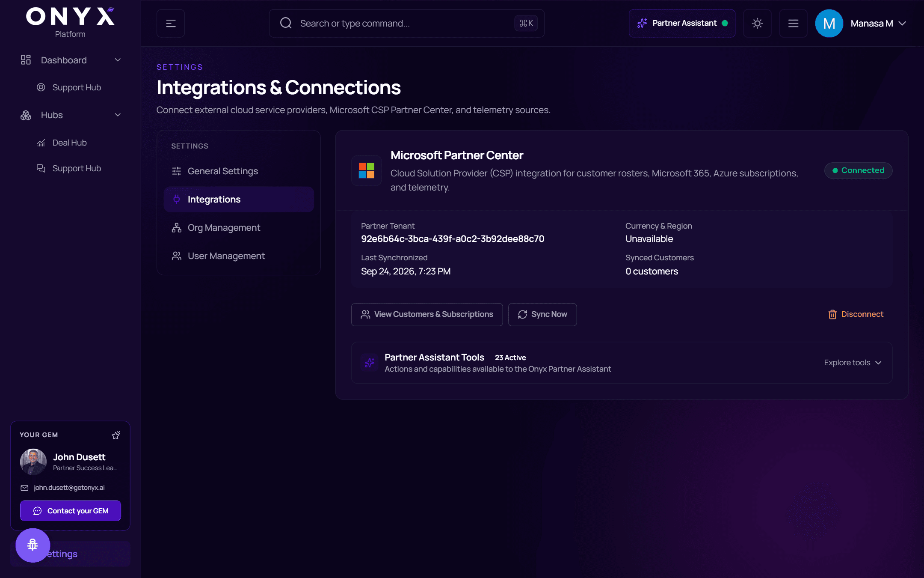
Task: Collapse the sidebar with the toggle icon
Action: tap(171, 24)
